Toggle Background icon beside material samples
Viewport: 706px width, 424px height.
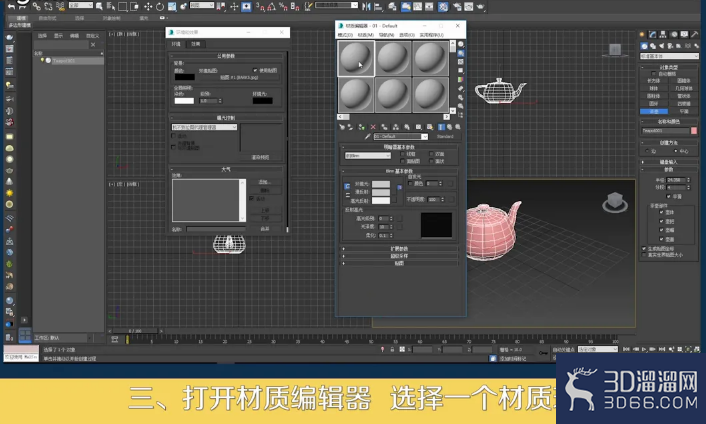(461, 62)
